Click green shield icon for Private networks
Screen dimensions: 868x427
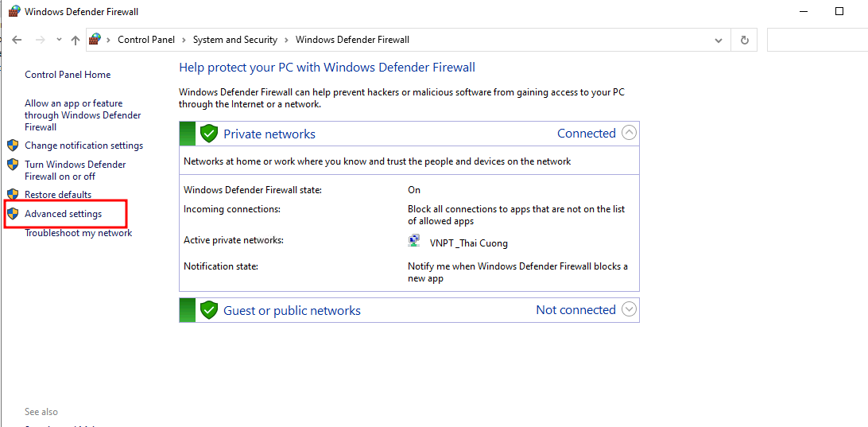click(x=209, y=134)
